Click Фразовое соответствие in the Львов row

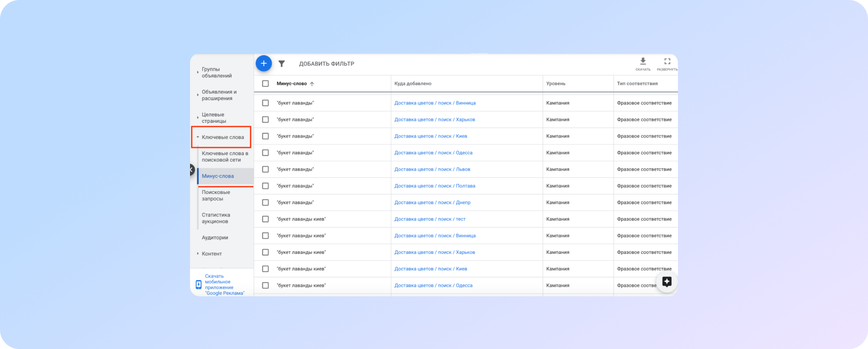pyautogui.click(x=644, y=169)
